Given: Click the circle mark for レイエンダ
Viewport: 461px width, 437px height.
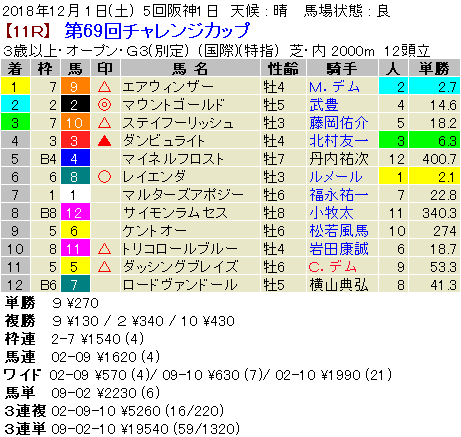Looking at the screenshot, I should [105, 177].
